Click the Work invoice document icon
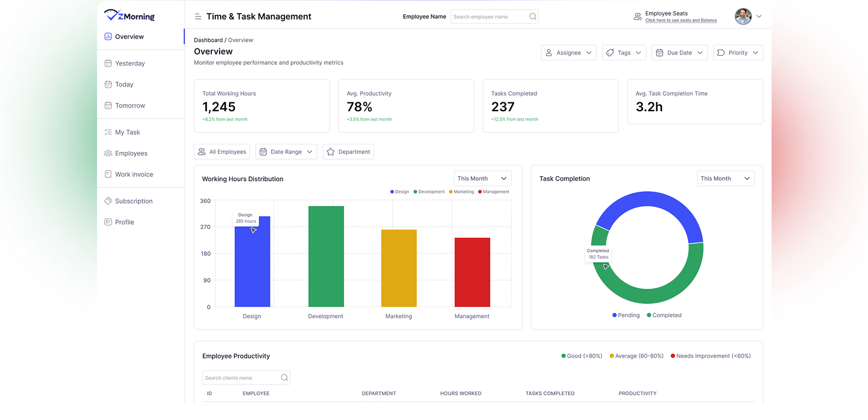Screen dimensions: 868x420 coord(108,175)
